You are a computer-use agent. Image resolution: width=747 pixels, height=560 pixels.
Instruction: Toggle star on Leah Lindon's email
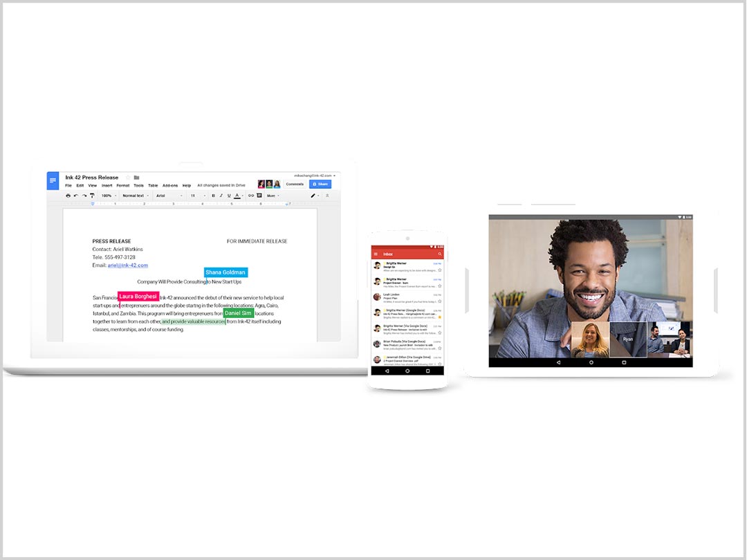click(439, 301)
